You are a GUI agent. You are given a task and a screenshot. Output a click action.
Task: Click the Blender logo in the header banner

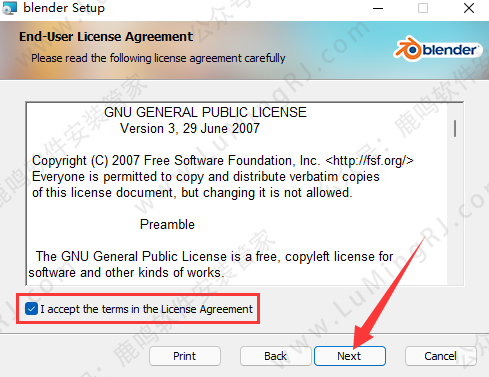[x=437, y=49]
